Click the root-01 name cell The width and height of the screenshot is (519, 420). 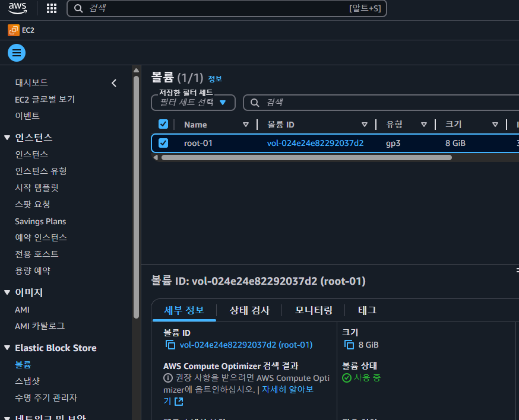[198, 143]
